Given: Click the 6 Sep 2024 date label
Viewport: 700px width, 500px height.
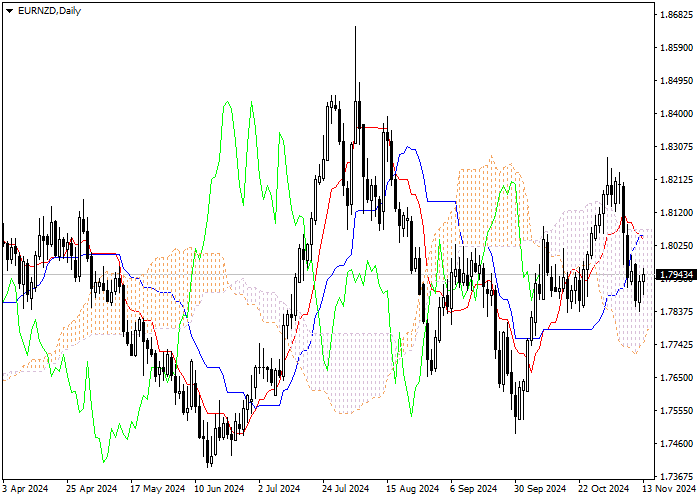Looking at the screenshot, I should [x=474, y=489].
